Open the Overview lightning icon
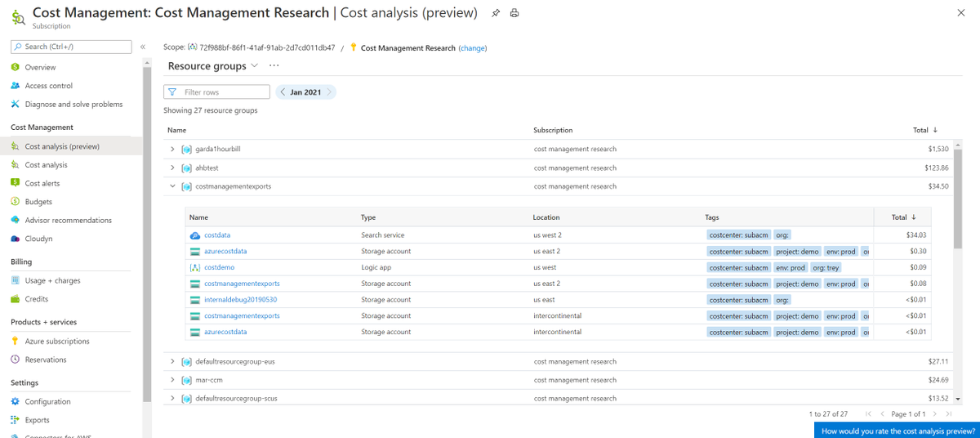The width and height of the screenshot is (980, 438). pos(16,67)
